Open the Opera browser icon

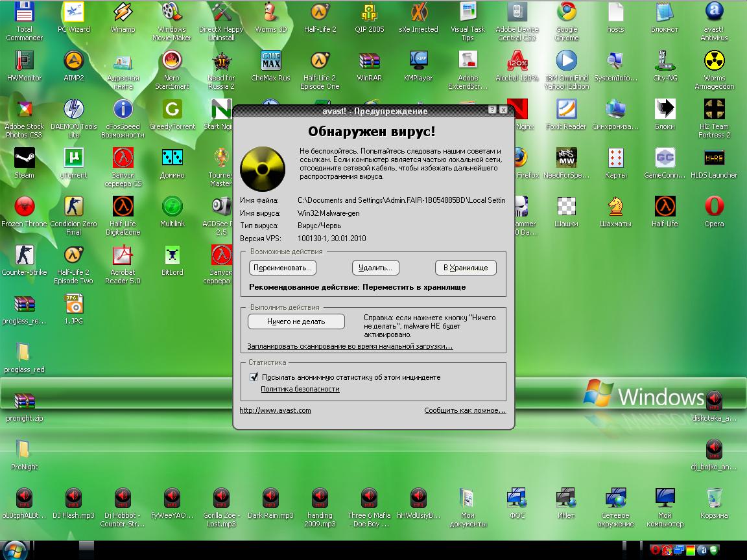(714, 207)
